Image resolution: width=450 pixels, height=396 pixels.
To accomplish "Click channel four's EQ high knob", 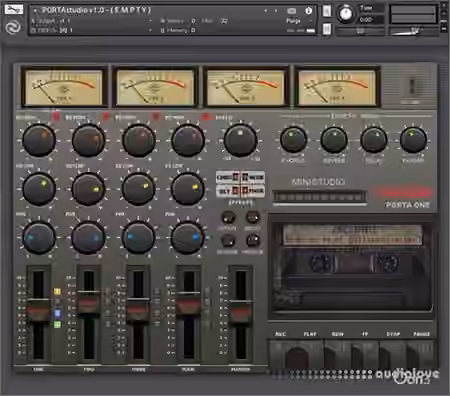I will click(188, 140).
